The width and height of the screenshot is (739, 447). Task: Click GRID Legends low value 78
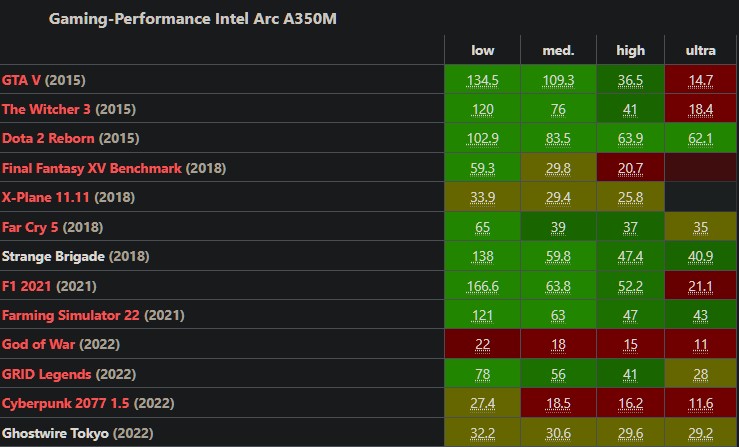coord(482,374)
